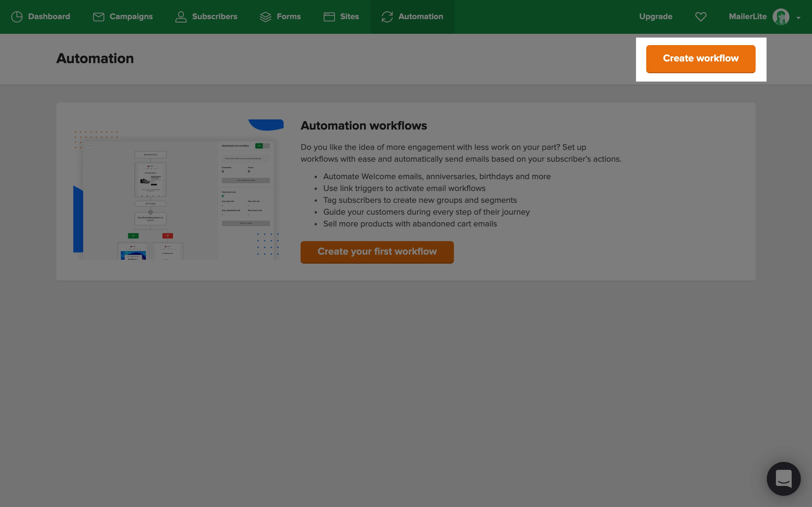Image resolution: width=812 pixels, height=507 pixels.
Task: Click the Dashboard pie-chart icon
Action: pyautogui.click(x=17, y=17)
